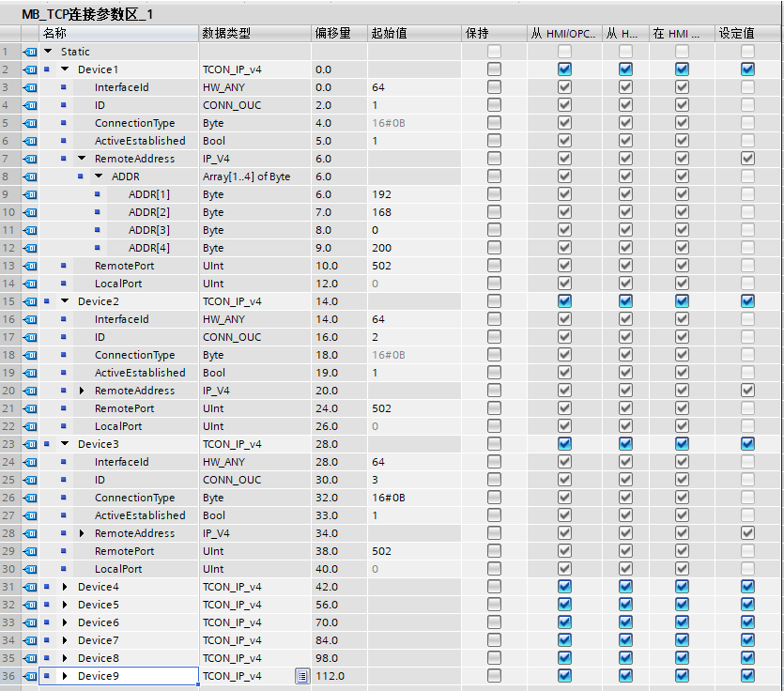Click the ID start value 3 in row 25
The image size is (784, 691).
click(x=375, y=480)
